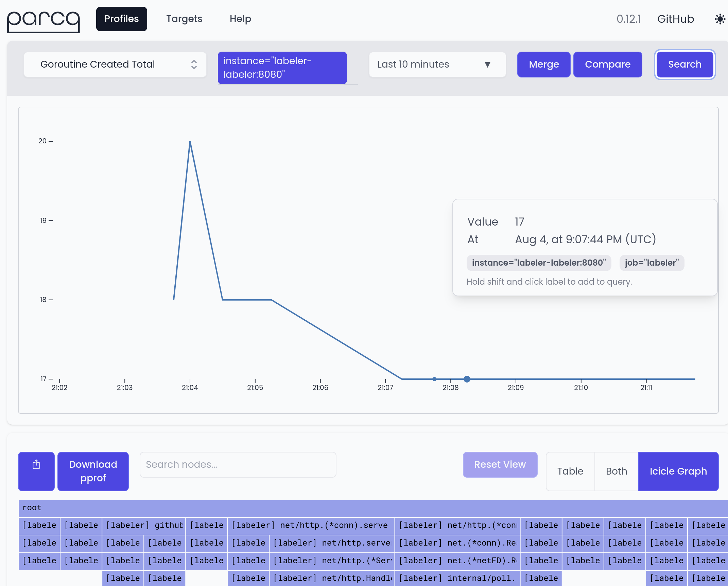The image size is (728, 586).
Task: Click the Parca logo
Action: (43, 21)
